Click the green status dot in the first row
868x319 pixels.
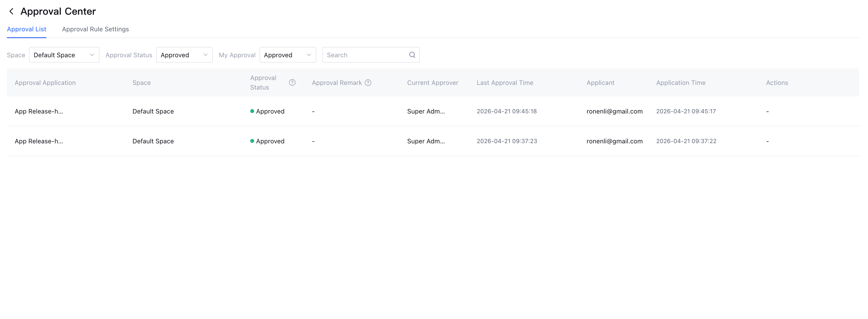(x=252, y=111)
